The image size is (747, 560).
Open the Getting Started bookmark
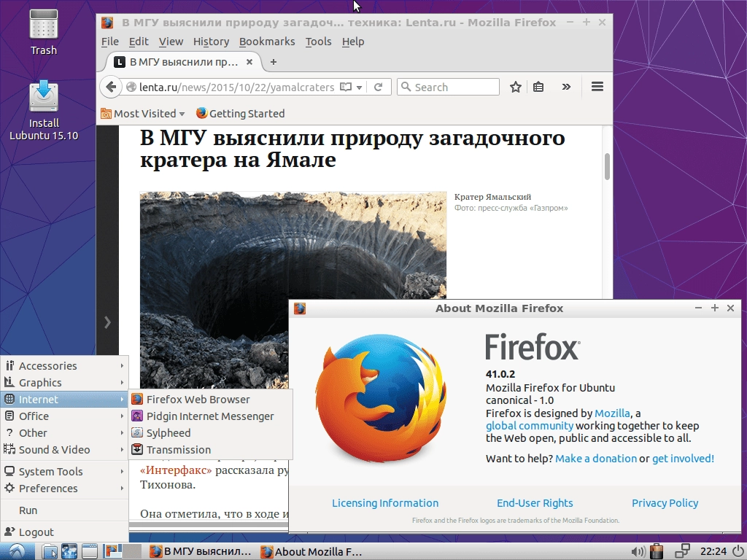point(240,113)
